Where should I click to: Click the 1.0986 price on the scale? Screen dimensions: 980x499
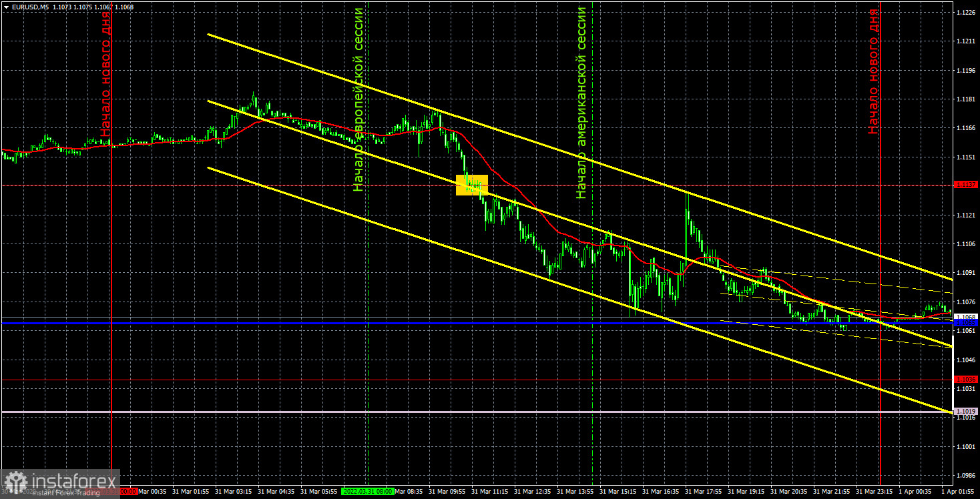coord(965,475)
